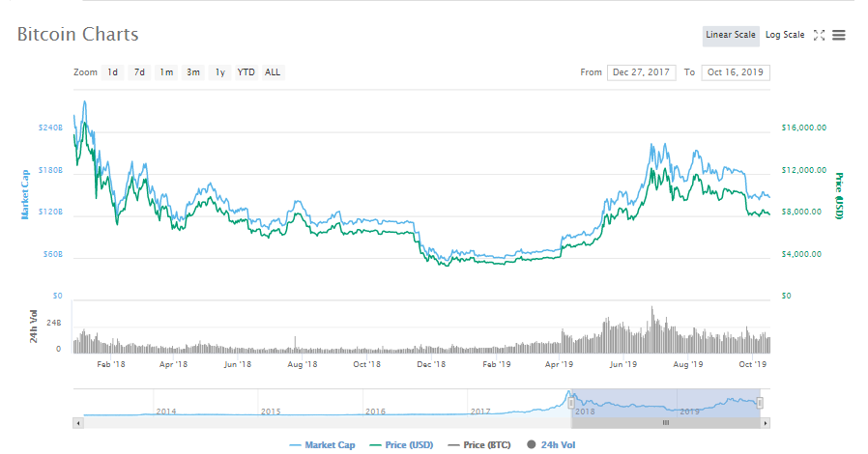The image size is (868, 454).
Task: Click the $4,000.00 price axis label
Action: (x=801, y=254)
